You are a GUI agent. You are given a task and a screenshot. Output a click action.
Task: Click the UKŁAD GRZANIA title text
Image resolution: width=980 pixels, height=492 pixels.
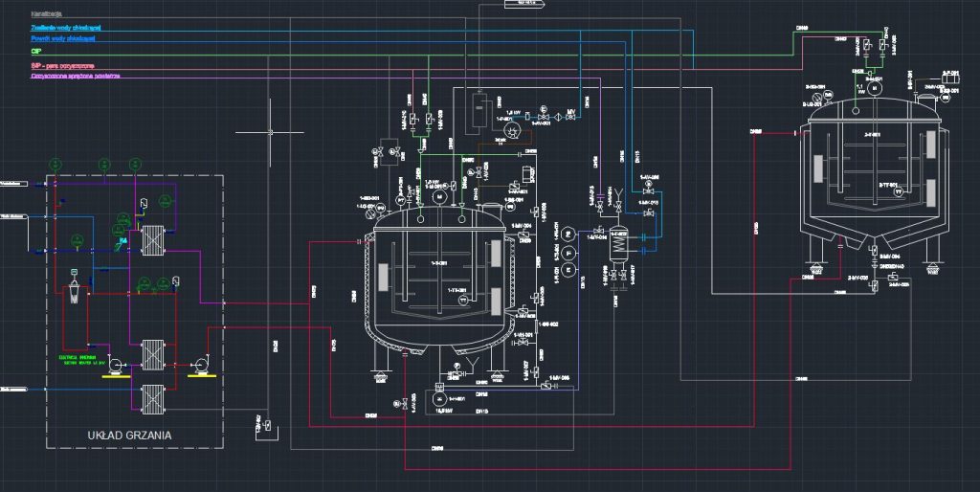pos(129,436)
